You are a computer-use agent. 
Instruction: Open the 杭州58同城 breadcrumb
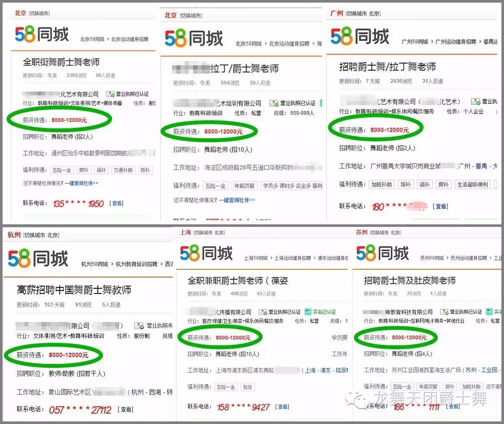point(95,264)
